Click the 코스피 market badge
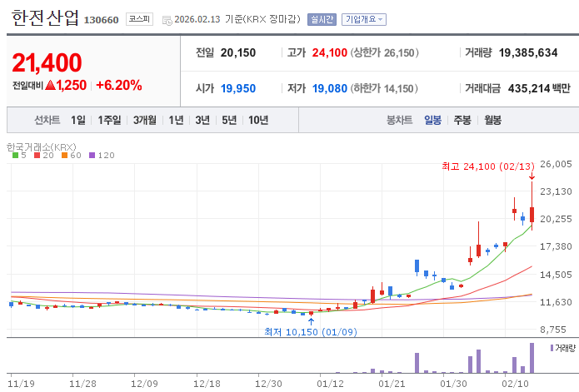 coord(139,19)
